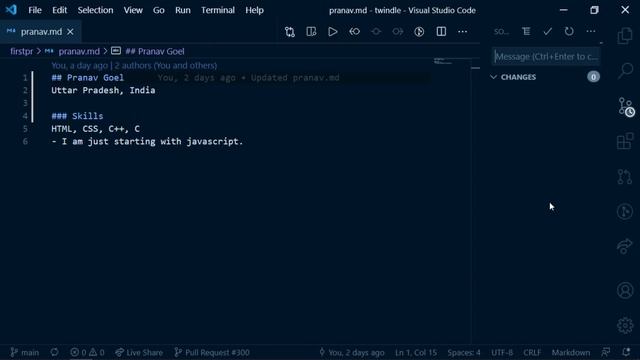Click the feedback icon in status bar
This screenshot has height=360, width=640.
pyautogui.click(x=606, y=352)
